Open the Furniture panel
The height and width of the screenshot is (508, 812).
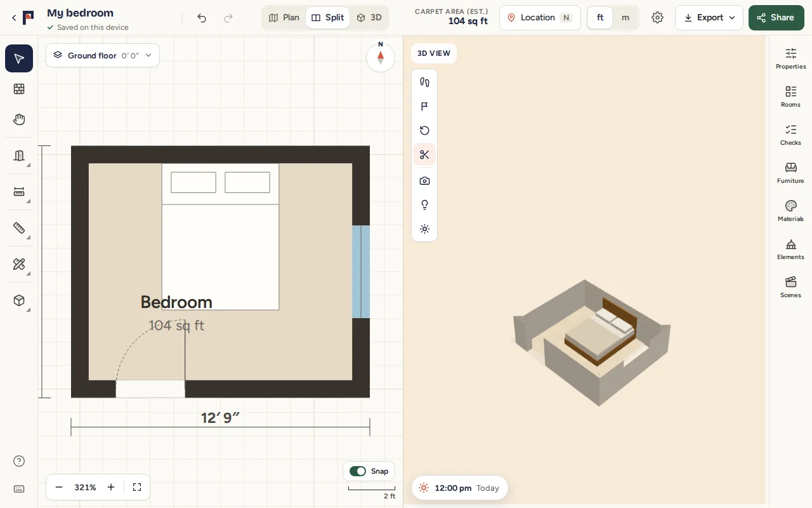pyautogui.click(x=790, y=173)
